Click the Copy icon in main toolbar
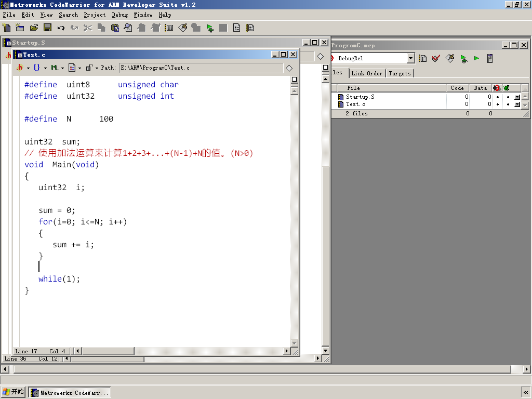Screen dimensions: 532x399 pos(101,28)
